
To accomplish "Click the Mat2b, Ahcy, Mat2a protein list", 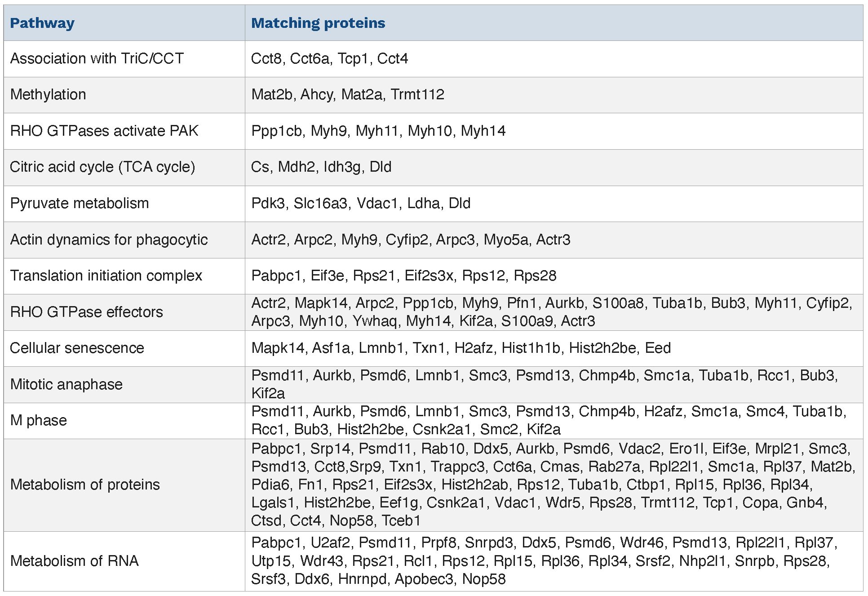I will [348, 94].
